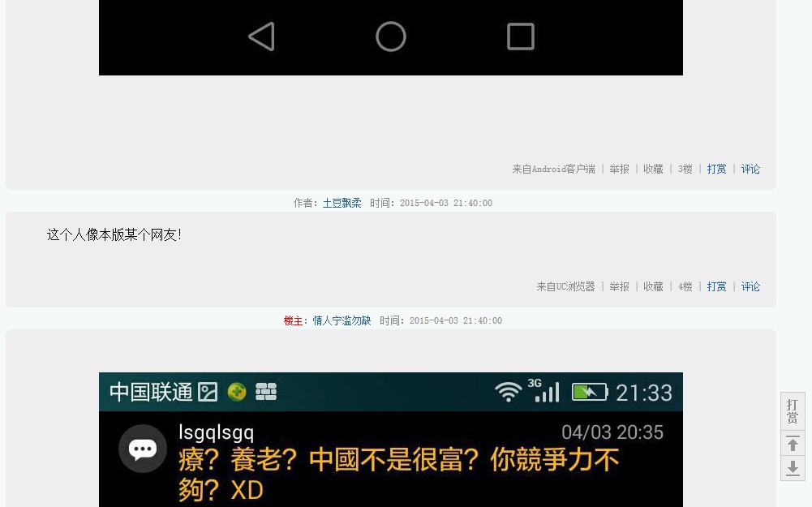Screen dimensions: 812x507
Task: Click 举报 on the 4楼 post
Action: (x=619, y=286)
